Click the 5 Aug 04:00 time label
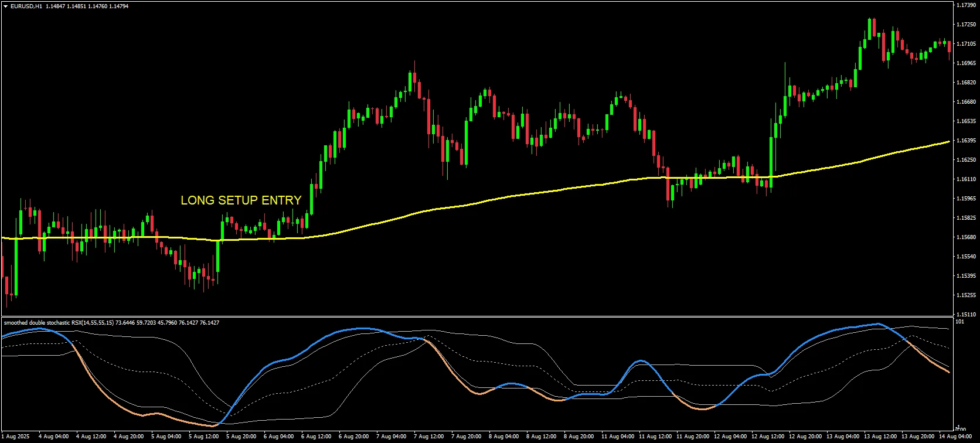The image size is (980, 443). click(166, 437)
